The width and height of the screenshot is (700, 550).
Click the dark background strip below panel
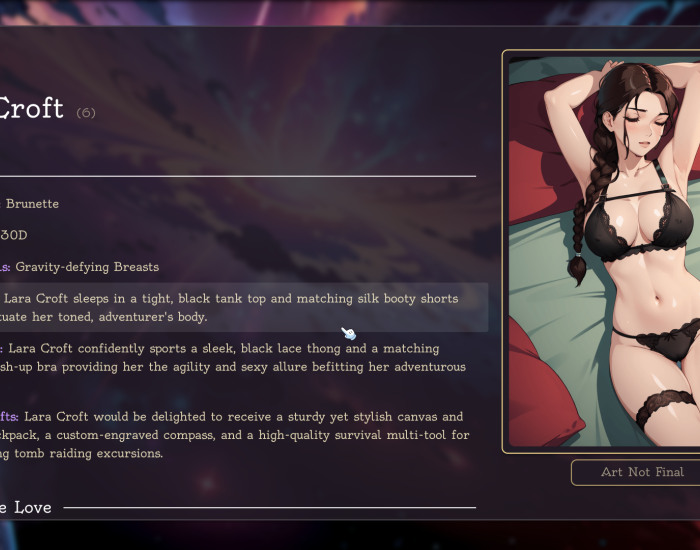click(350, 535)
